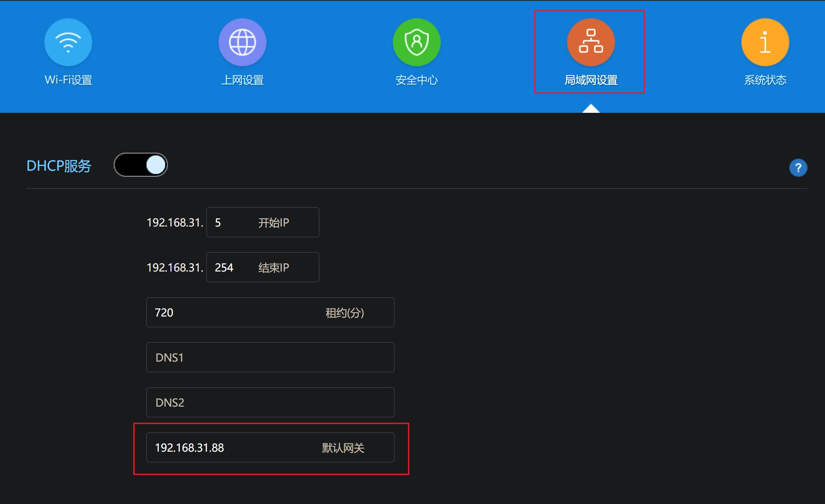Open the Wi-Fi设置 icon
Viewport: 825px width, 504px height.
click(x=68, y=42)
